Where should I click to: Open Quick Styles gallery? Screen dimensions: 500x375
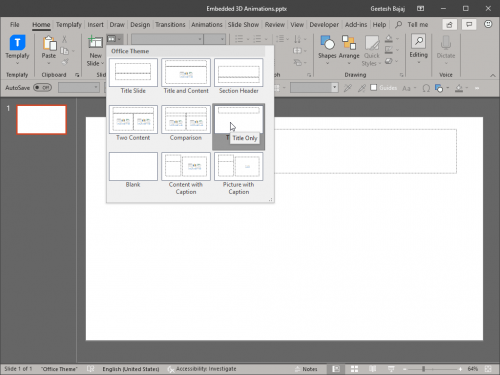(372, 43)
